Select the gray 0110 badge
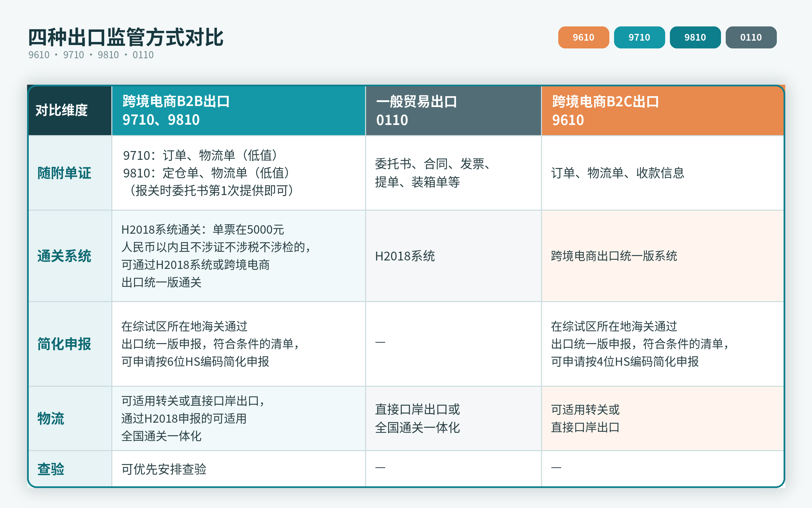This screenshot has height=508, width=812. (x=751, y=37)
